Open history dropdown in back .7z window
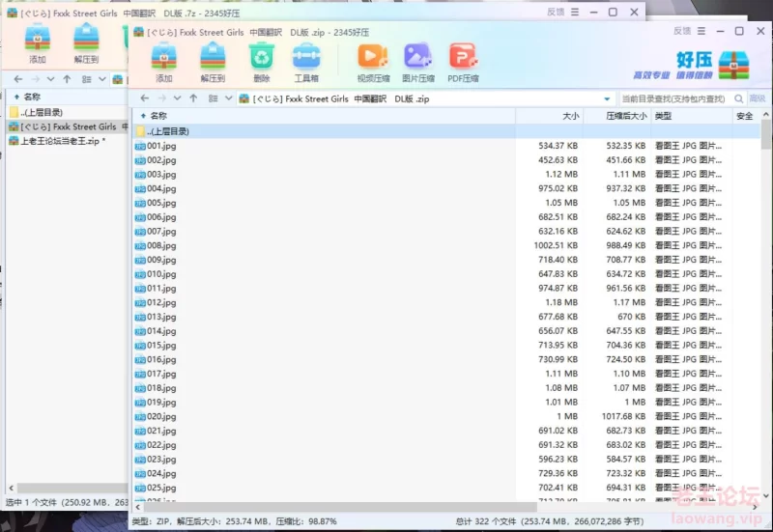The height and width of the screenshot is (532, 773). pyautogui.click(x=51, y=79)
